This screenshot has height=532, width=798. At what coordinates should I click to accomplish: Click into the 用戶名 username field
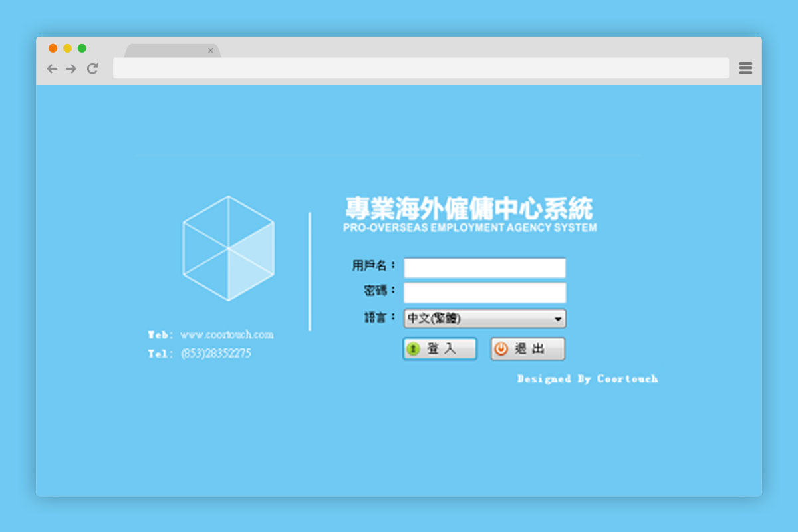click(484, 268)
